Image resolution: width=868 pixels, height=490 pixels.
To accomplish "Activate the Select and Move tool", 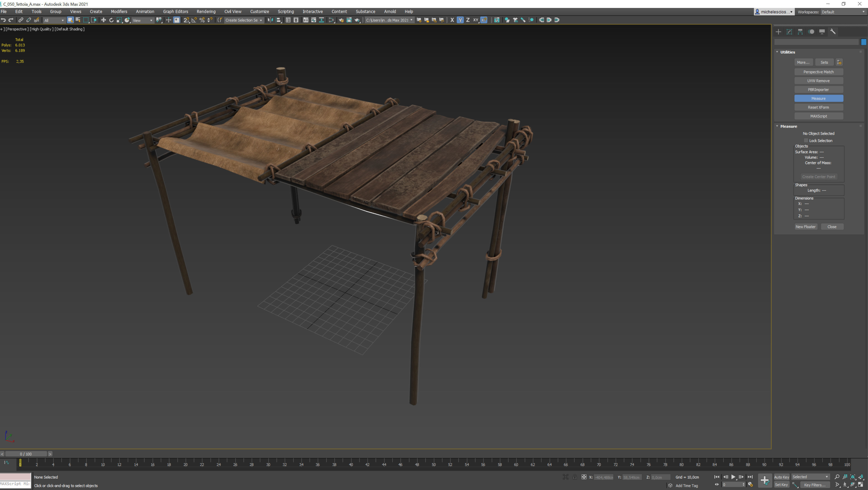I will pyautogui.click(x=104, y=20).
